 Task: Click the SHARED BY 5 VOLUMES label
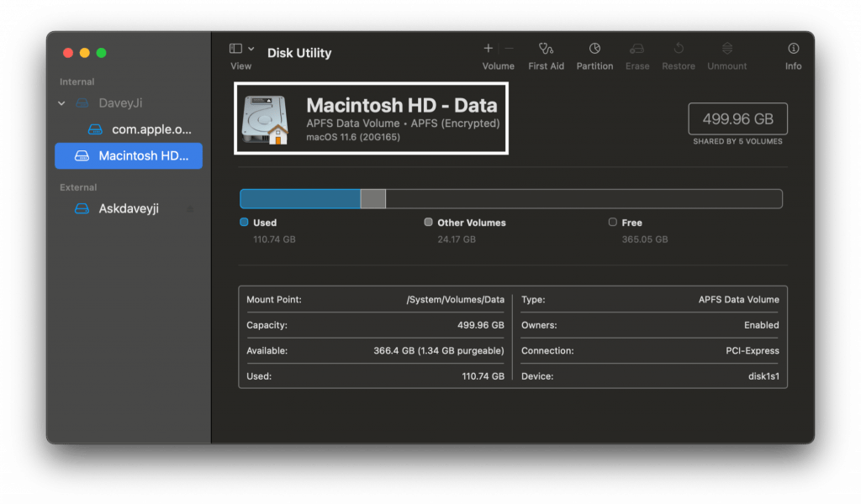737,141
